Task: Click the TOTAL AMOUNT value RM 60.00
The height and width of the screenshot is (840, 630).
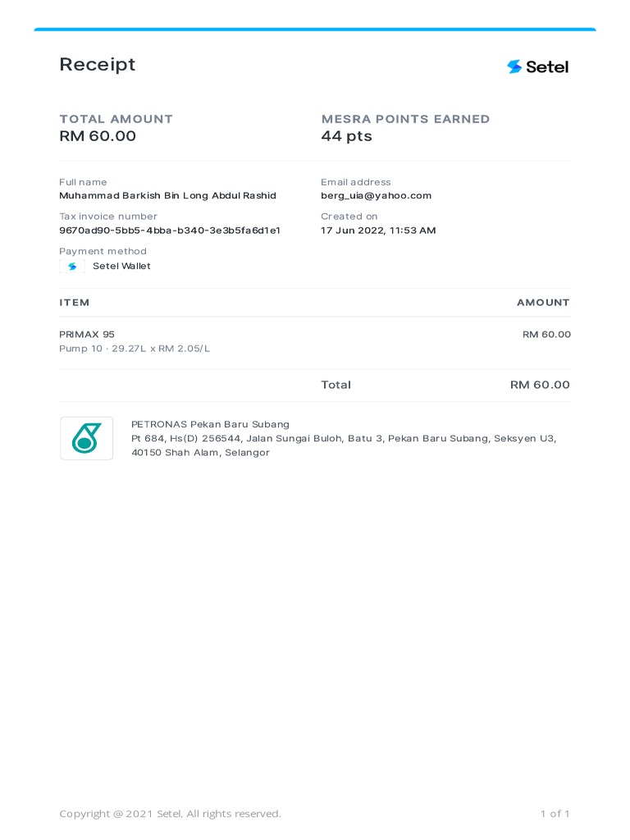Action: tap(98, 136)
